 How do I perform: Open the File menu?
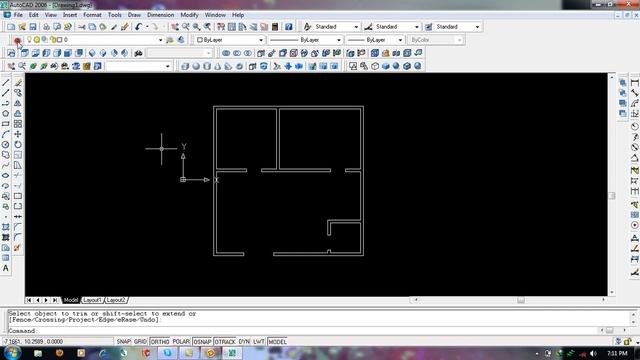(x=18, y=15)
